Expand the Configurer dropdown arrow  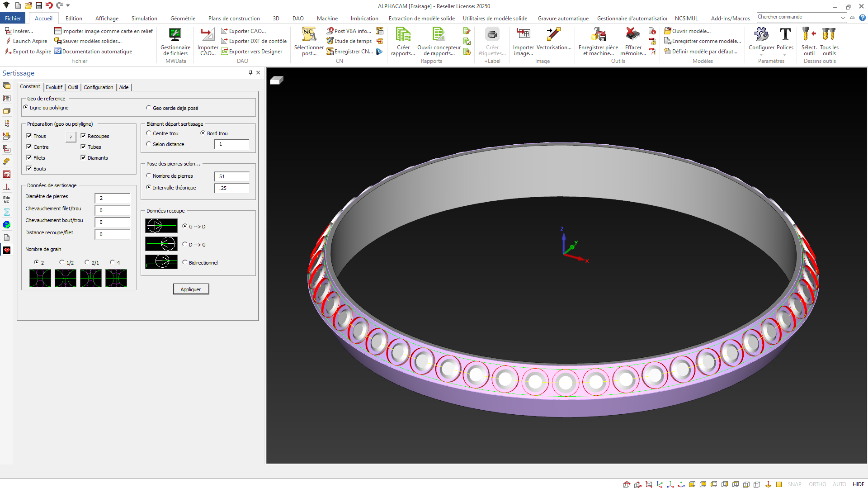point(761,55)
